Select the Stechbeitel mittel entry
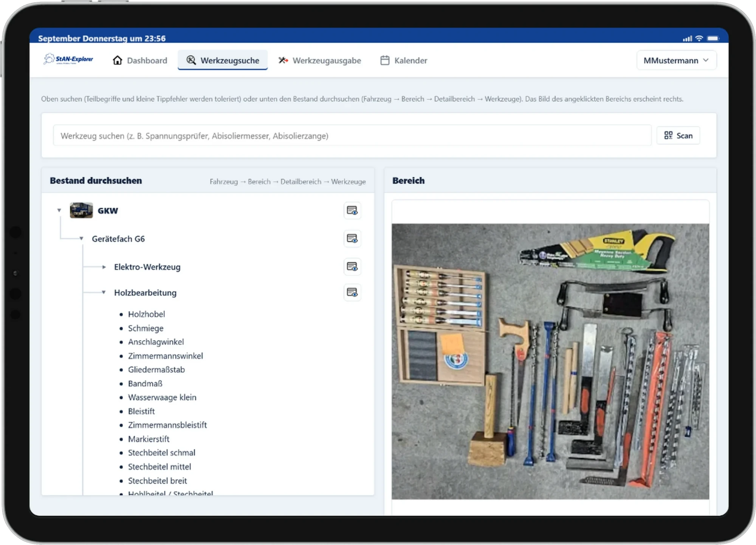 click(160, 467)
